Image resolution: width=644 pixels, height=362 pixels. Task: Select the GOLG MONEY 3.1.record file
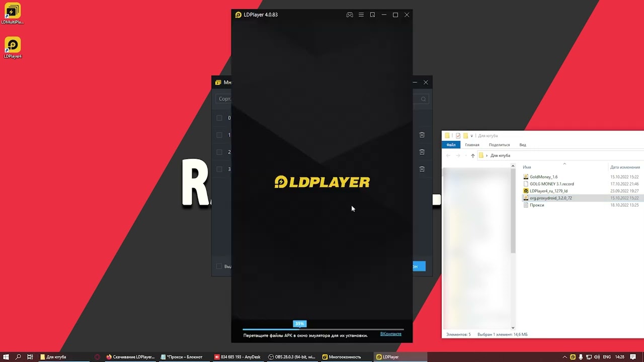coord(551,184)
